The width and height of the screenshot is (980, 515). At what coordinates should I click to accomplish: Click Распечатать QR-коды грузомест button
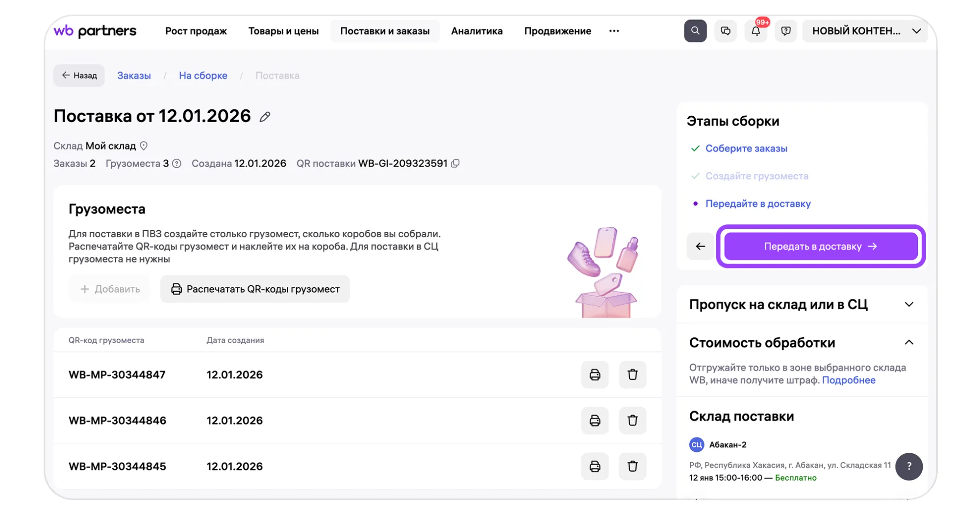255,289
